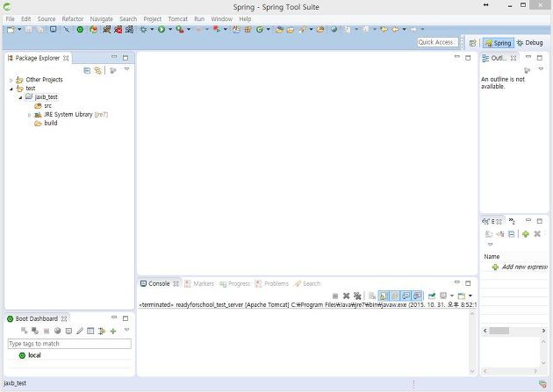Open the File menu
553x392 pixels.
pos(11,19)
